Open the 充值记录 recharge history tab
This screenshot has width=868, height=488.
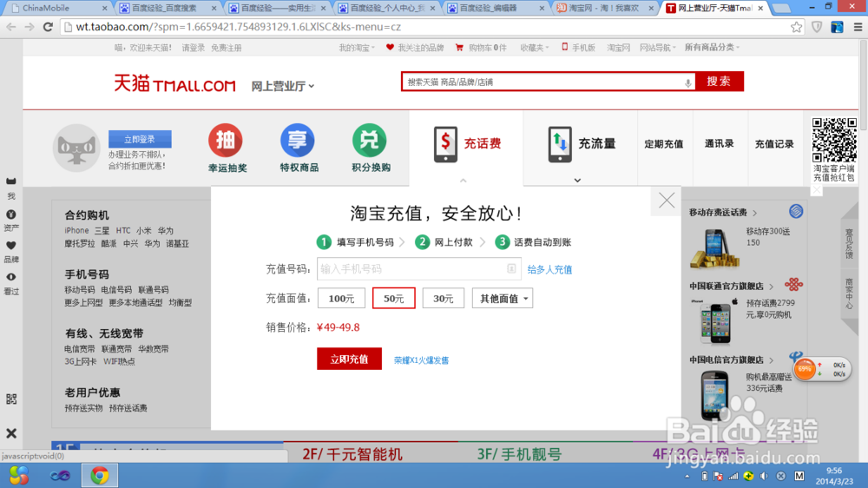[774, 144]
